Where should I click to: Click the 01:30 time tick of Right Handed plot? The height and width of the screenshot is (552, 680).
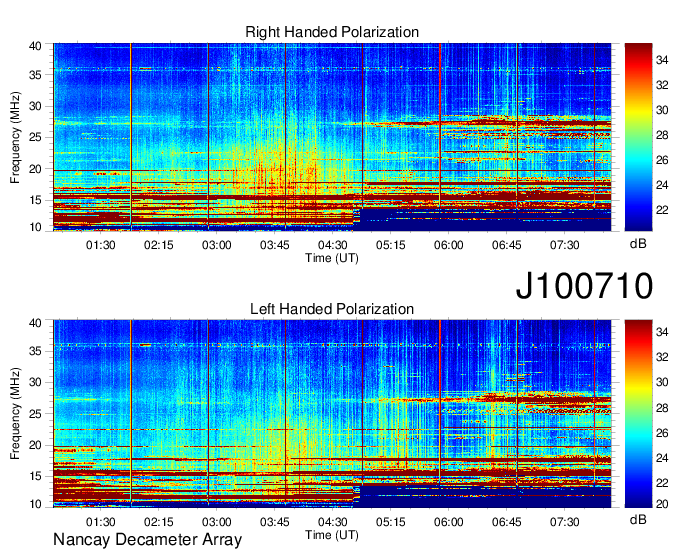(x=101, y=245)
